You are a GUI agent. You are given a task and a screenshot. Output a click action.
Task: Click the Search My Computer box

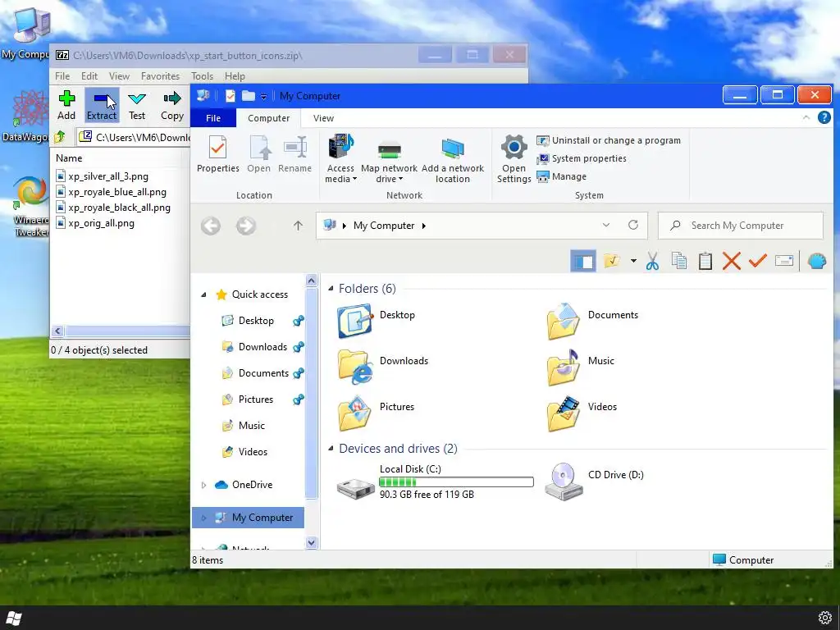(x=741, y=226)
